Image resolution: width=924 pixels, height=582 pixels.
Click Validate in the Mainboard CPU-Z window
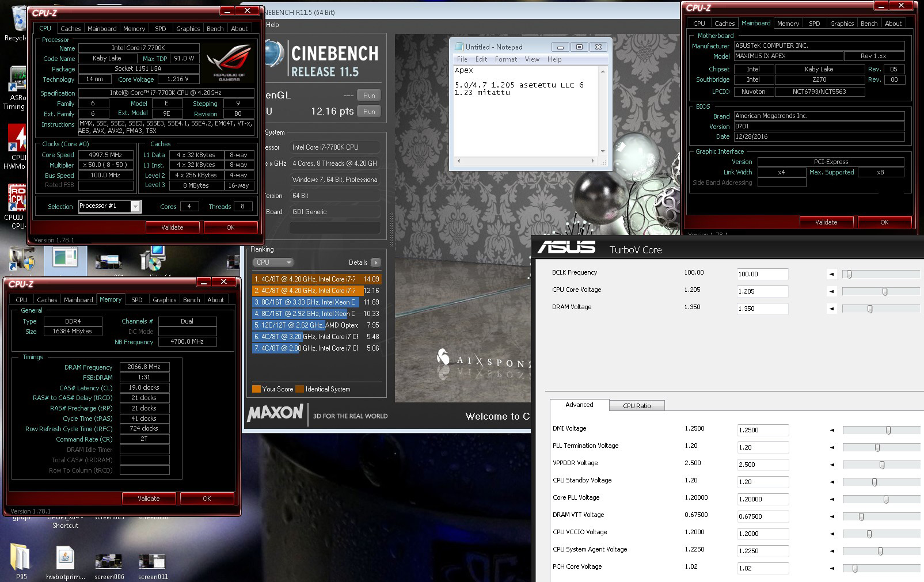[826, 222]
